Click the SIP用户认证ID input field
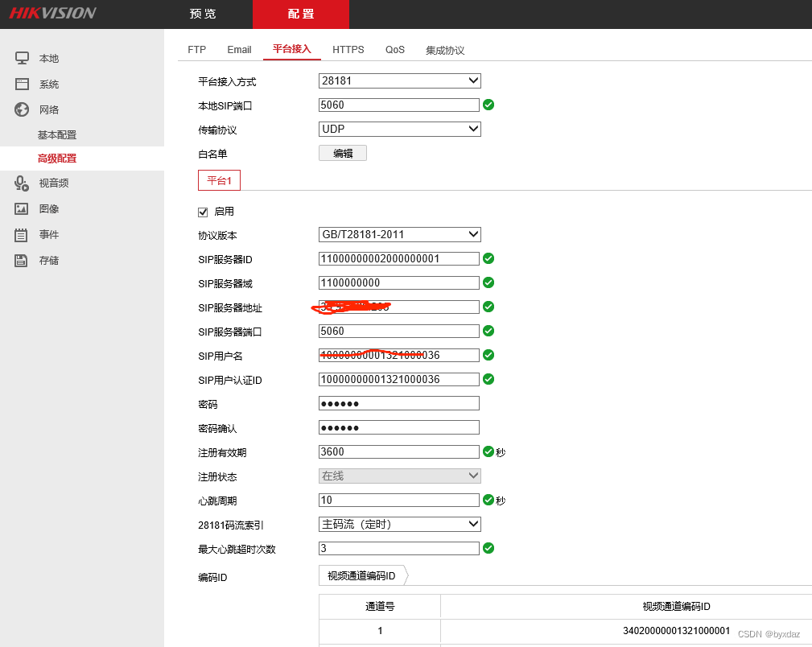Image resolution: width=812 pixels, height=647 pixels. (398, 379)
